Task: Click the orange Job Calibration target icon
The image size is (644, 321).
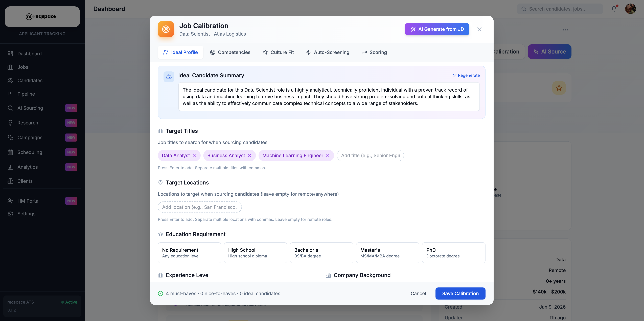Action: point(166,29)
